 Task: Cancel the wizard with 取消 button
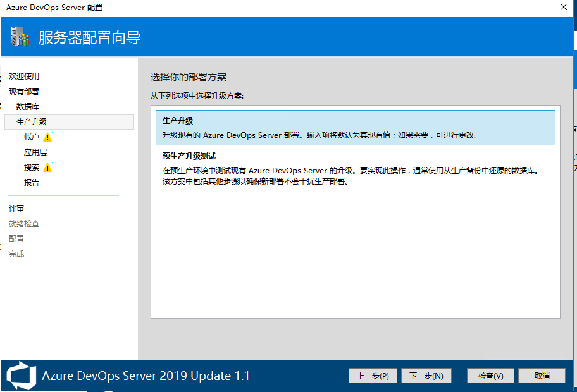[542, 376]
